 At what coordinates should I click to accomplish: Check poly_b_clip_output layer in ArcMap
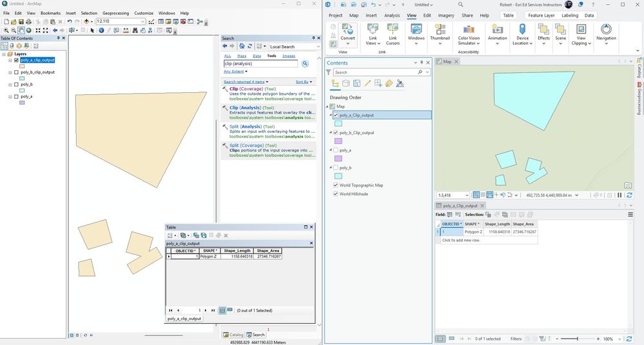(x=16, y=72)
